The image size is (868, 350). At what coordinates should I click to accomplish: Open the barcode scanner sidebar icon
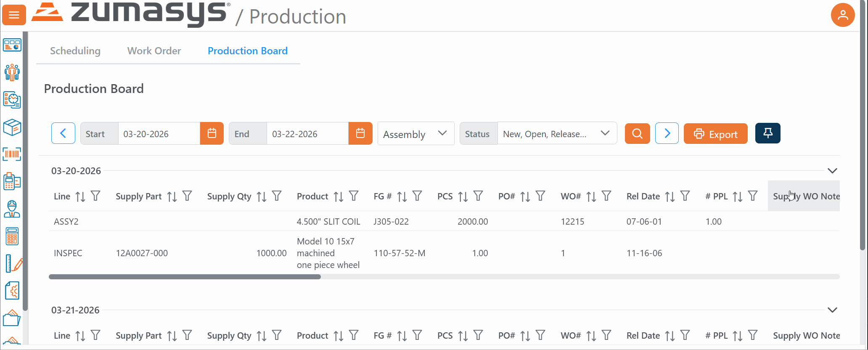tap(12, 154)
